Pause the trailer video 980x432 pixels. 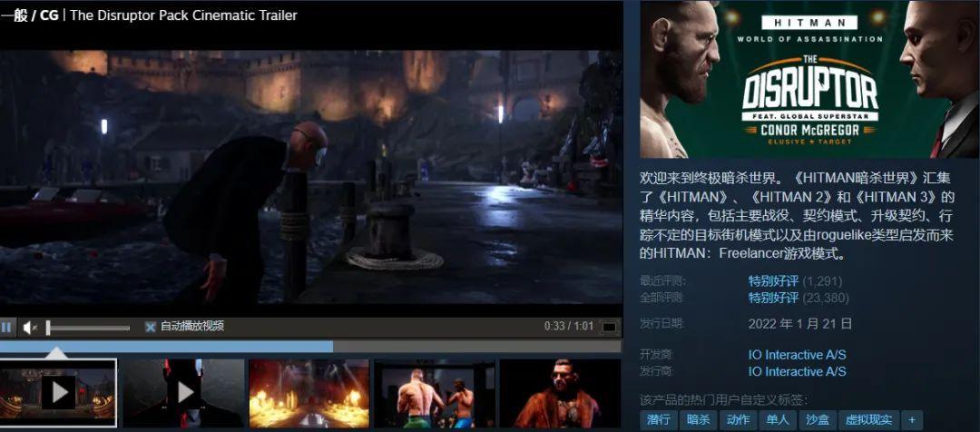7,327
